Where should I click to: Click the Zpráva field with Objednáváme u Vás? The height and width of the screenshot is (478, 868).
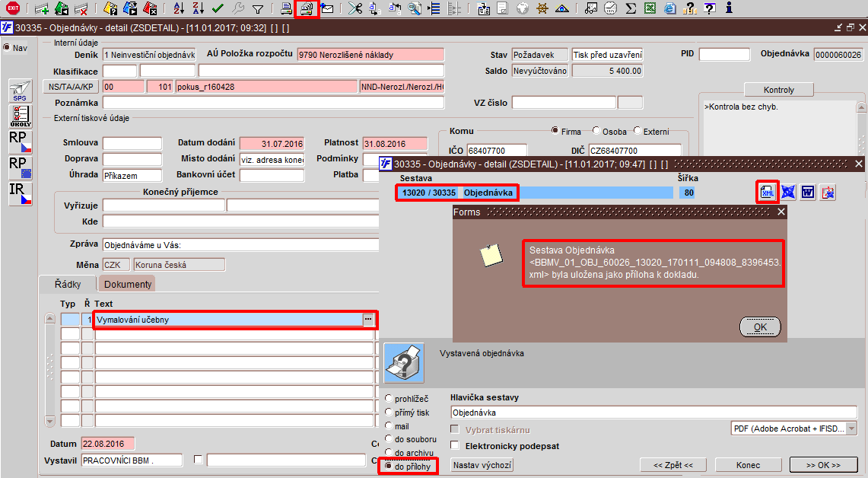click(241, 245)
